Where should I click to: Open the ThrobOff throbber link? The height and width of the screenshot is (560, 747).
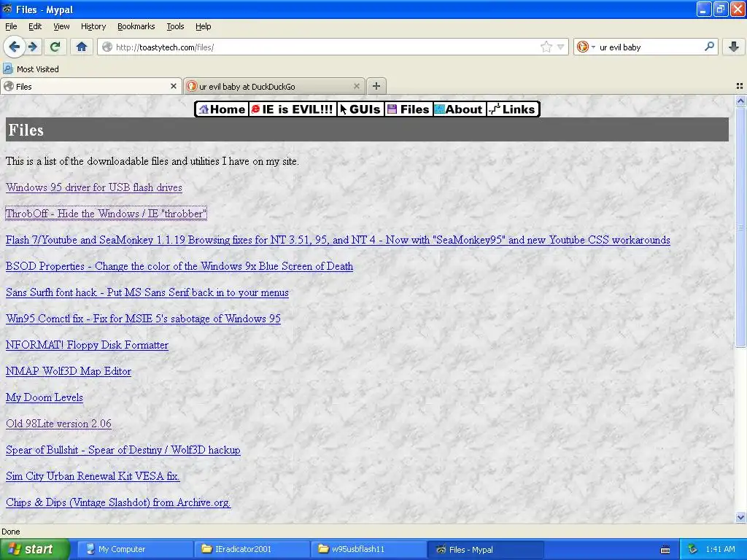tap(106, 214)
